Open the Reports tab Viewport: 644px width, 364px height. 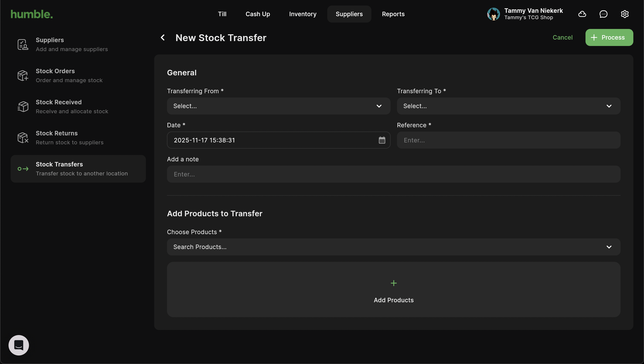click(393, 14)
